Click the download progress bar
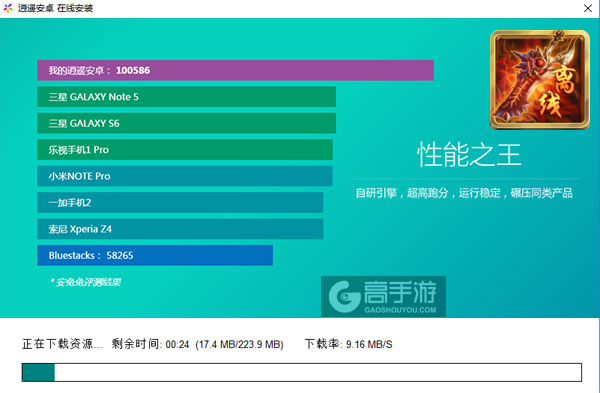Image resolution: width=600 pixels, height=393 pixels. pyautogui.click(x=302, y=372)
